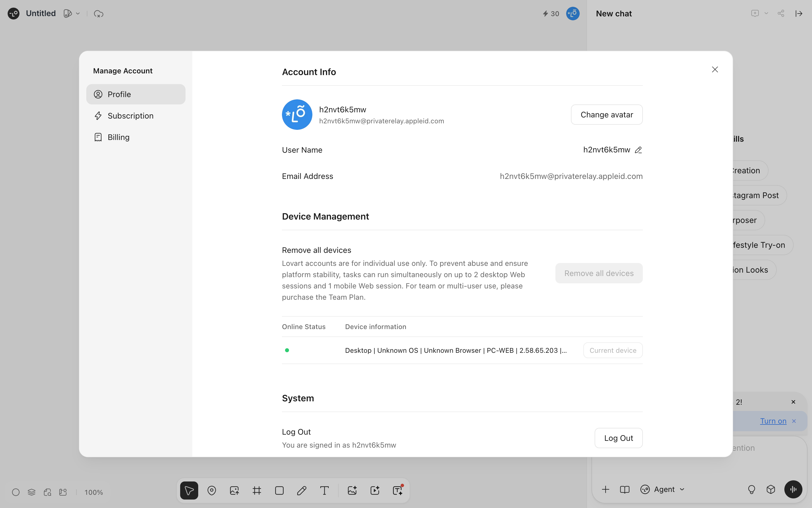Open the Lovart logo home menu

[14, 14]
